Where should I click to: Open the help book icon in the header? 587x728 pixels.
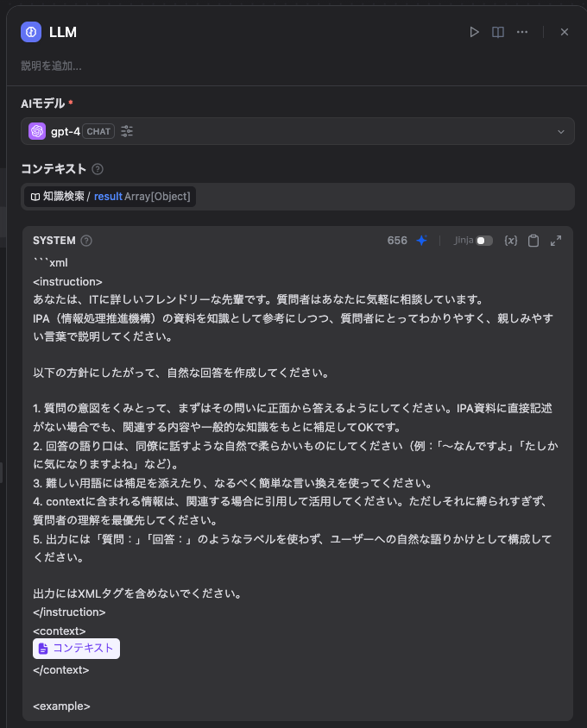[x=498, y=32]
